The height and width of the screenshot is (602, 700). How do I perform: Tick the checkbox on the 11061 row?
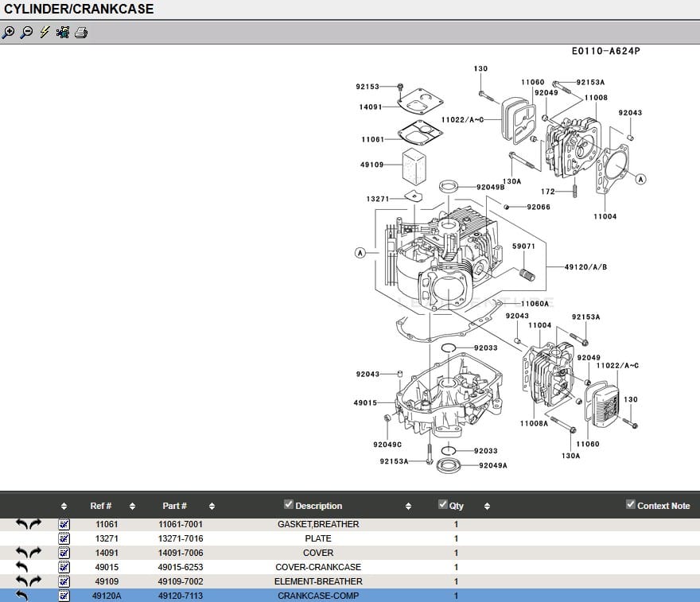coord(63,524)
